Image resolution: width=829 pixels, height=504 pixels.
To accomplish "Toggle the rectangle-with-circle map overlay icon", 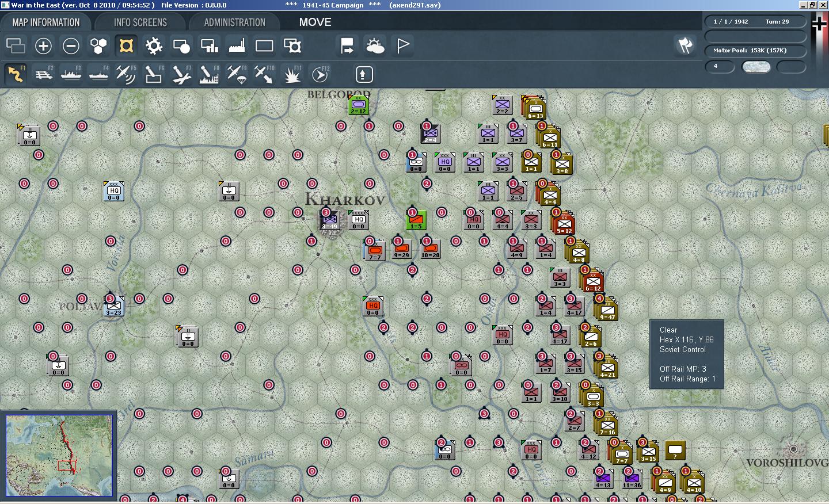I will 181,45.
